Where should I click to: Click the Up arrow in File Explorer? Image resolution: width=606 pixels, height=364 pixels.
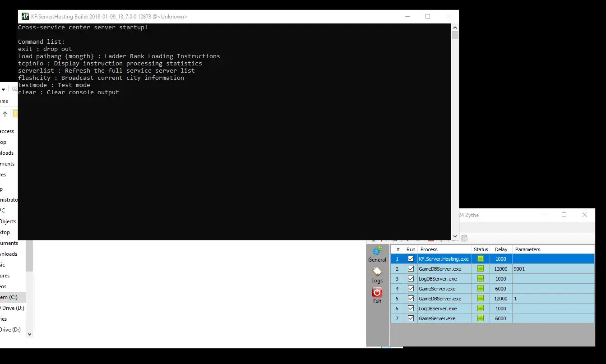pyautogui.click(x=5, y=114)
